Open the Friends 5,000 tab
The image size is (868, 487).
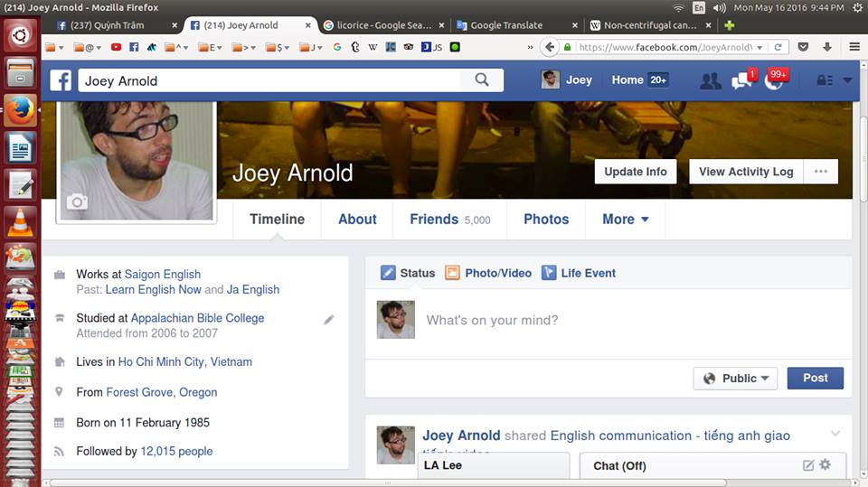point(450,220)
